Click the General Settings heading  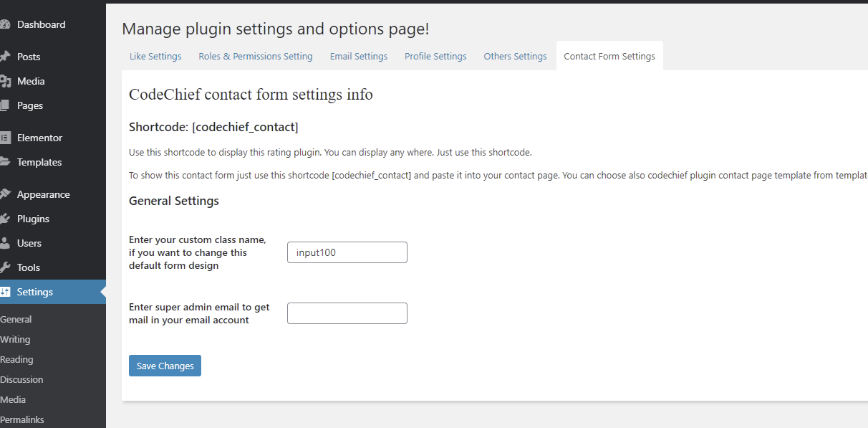point(174,201)
